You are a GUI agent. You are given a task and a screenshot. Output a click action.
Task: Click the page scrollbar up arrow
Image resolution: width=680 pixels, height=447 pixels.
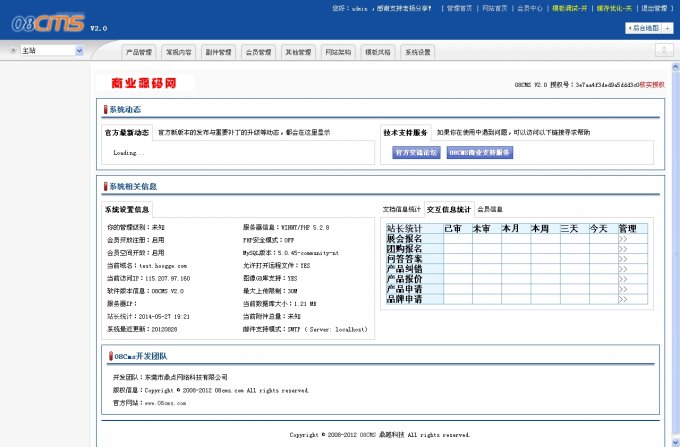coord(675,67)
